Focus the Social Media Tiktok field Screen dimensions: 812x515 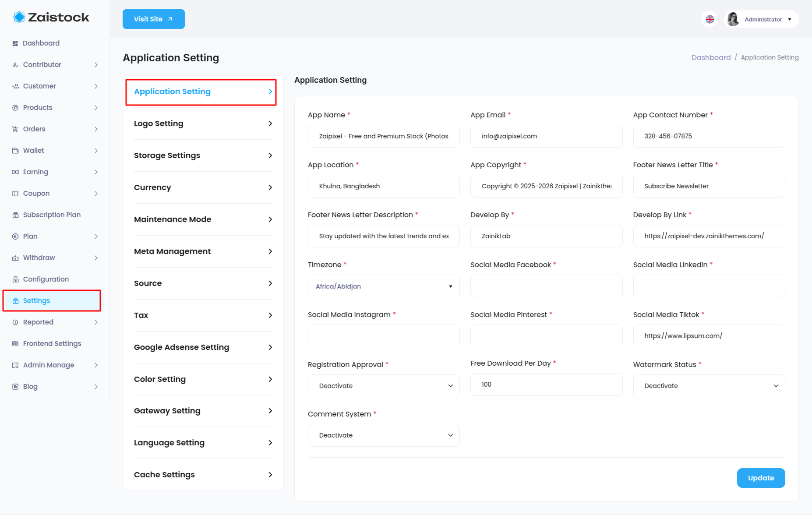709,336
